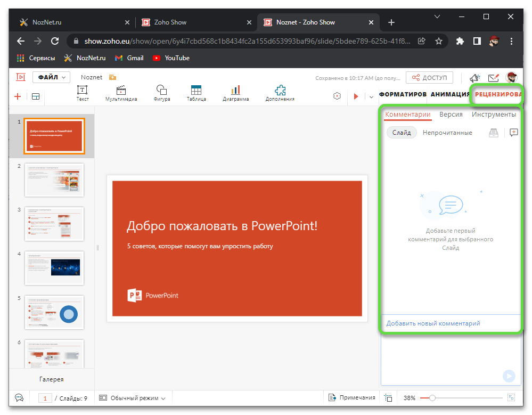Click the grid and guides icon
Image resolution: width=532 pixels, height=415 pixels.
(x=388, y=398)
